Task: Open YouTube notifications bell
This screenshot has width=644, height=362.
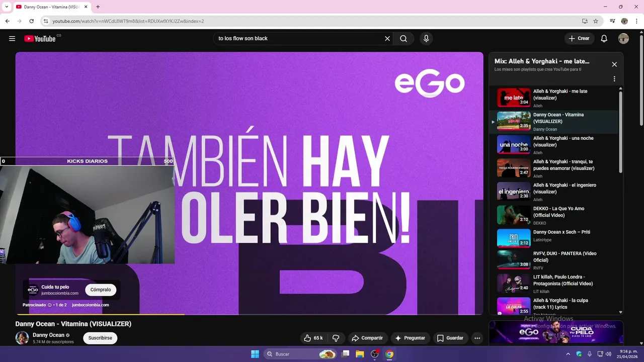Action: (x=604, y=39)
